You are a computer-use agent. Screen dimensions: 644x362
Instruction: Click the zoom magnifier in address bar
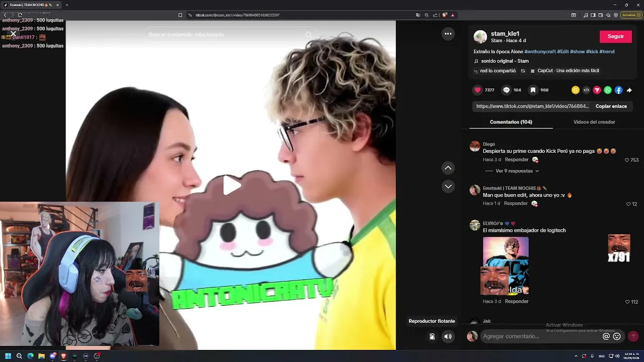click(x=427, y=15)
